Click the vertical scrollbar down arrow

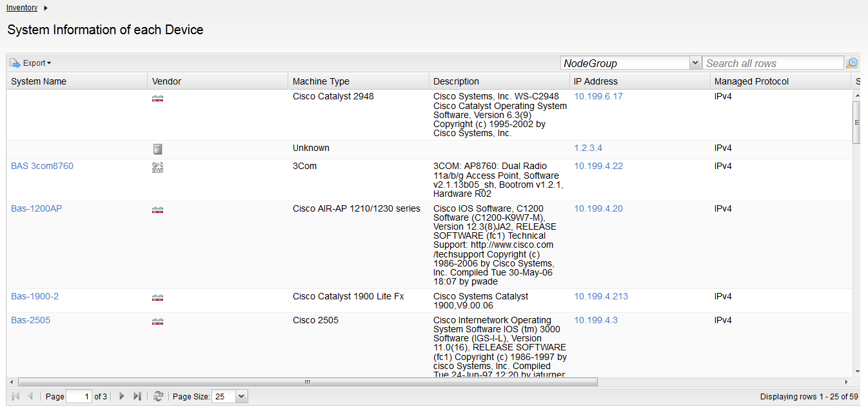[856, 372]
